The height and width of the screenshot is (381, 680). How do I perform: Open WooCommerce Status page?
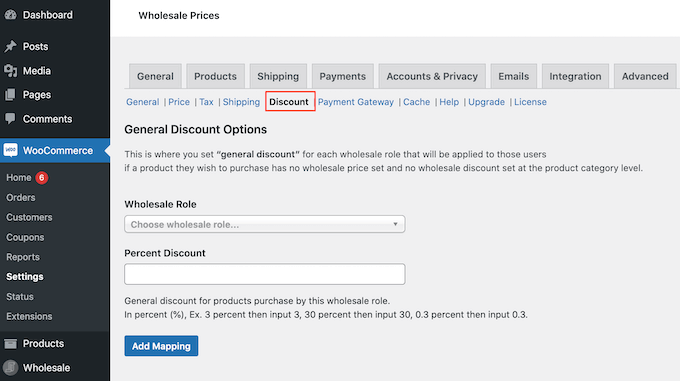(x=20, y=296)
